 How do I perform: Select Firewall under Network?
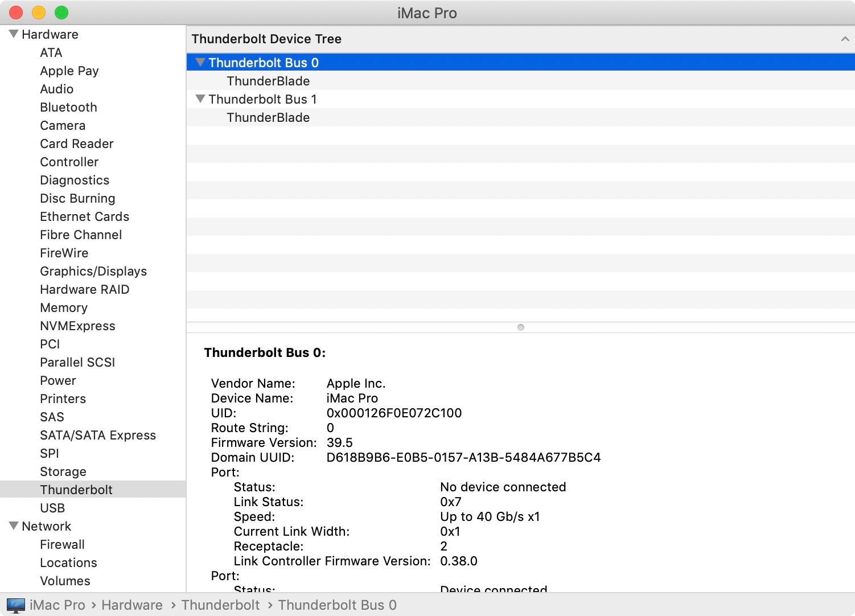tap(63, 544)
